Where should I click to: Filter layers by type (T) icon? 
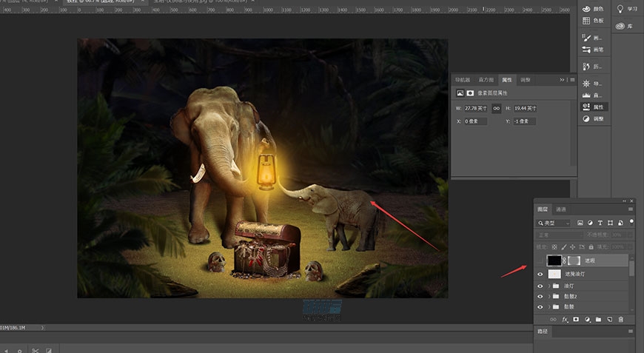pyautogui.click(x=600, y=223)
